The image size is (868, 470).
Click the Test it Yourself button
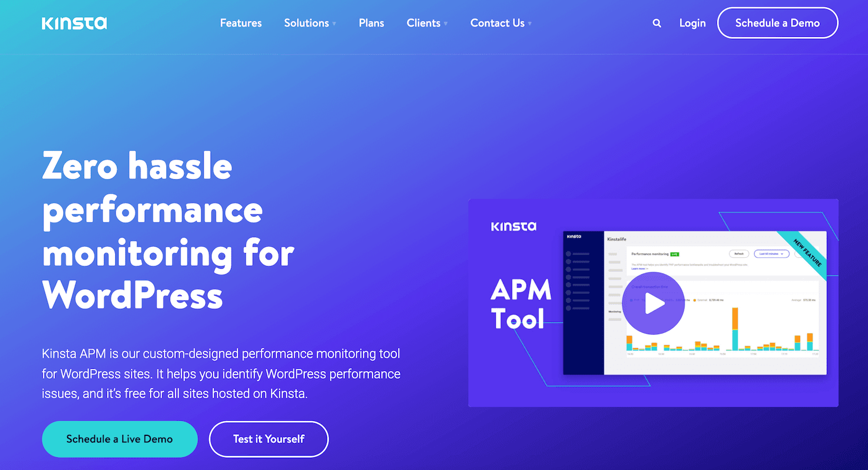coord(269,439)
